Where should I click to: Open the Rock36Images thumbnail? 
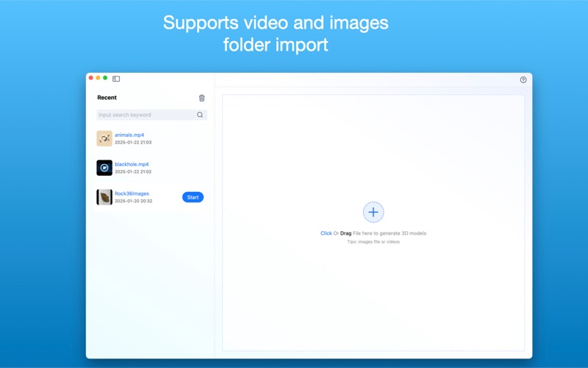[x=104, y=197]
